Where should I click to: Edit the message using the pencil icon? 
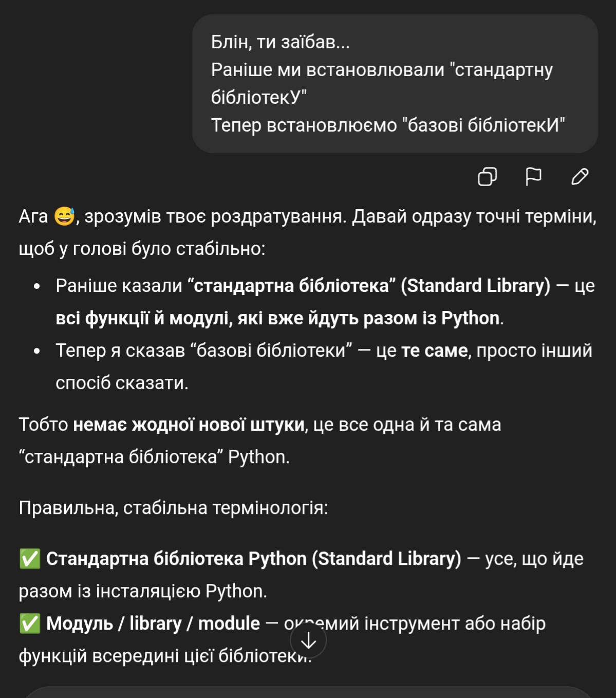click(580, 177)
